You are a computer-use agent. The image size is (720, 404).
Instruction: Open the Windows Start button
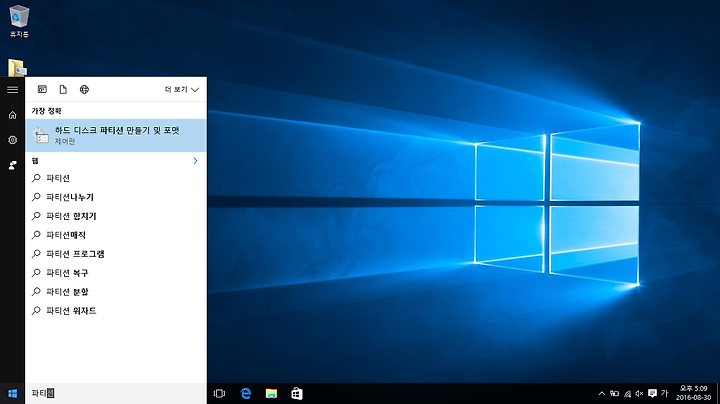(12, 393)
